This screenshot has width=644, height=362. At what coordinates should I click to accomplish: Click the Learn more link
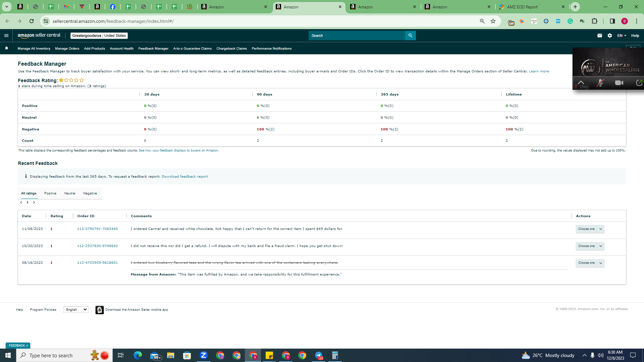coord(539,71)
